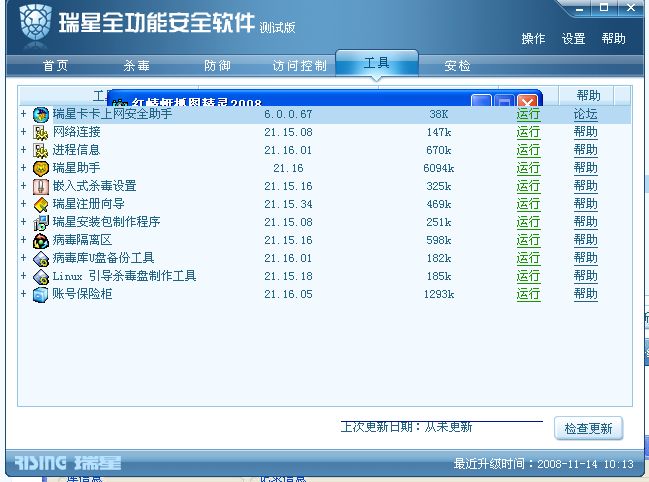The height and width of the screenshot is (482, 649).
Task: Run 进程信息 via its 运行 link
Action: [528, 150]
